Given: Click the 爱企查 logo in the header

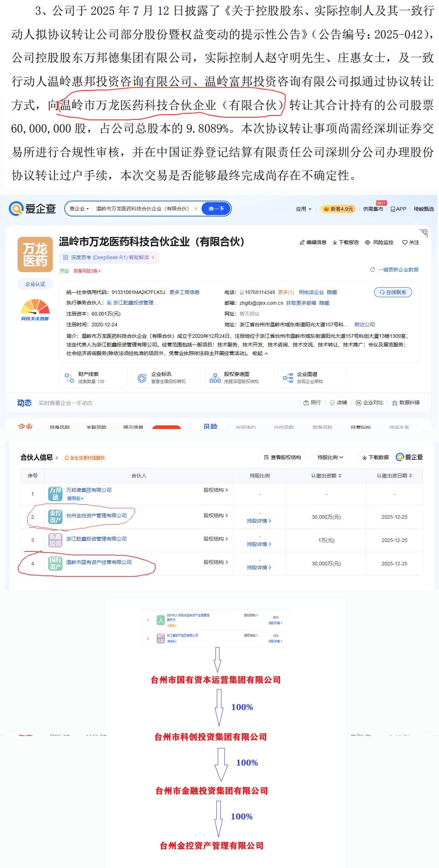Looking at the screenshot, I should [32, 209].
